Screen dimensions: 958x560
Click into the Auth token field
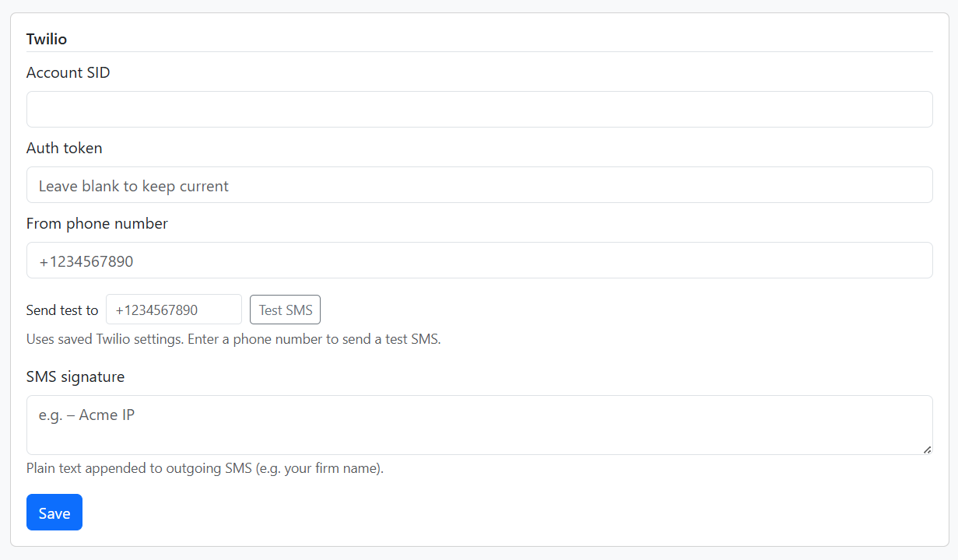(x=479, y=184)
